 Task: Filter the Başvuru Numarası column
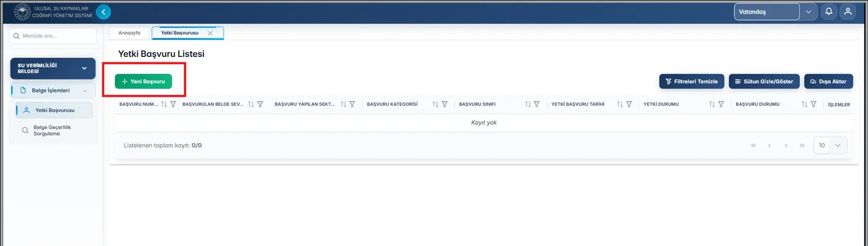click(x=174, y=105)
